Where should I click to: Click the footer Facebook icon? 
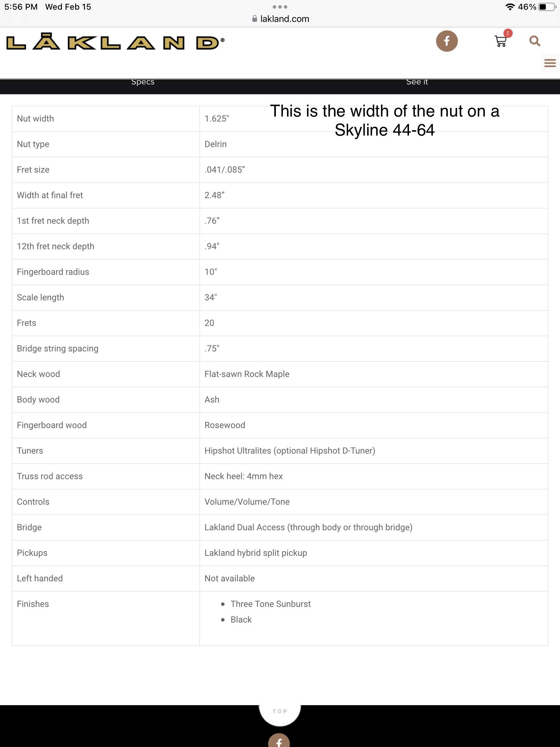279,741
